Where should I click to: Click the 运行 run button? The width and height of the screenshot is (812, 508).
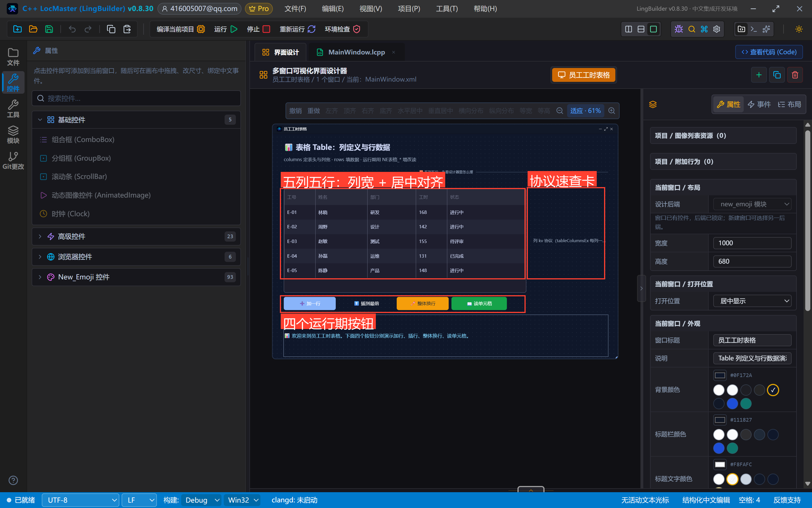[x=226, y=29]
